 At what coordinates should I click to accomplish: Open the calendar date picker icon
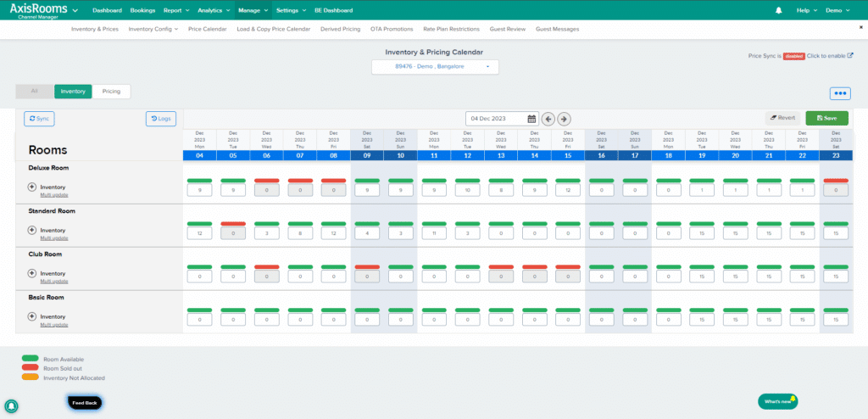(x=531, y=119)
